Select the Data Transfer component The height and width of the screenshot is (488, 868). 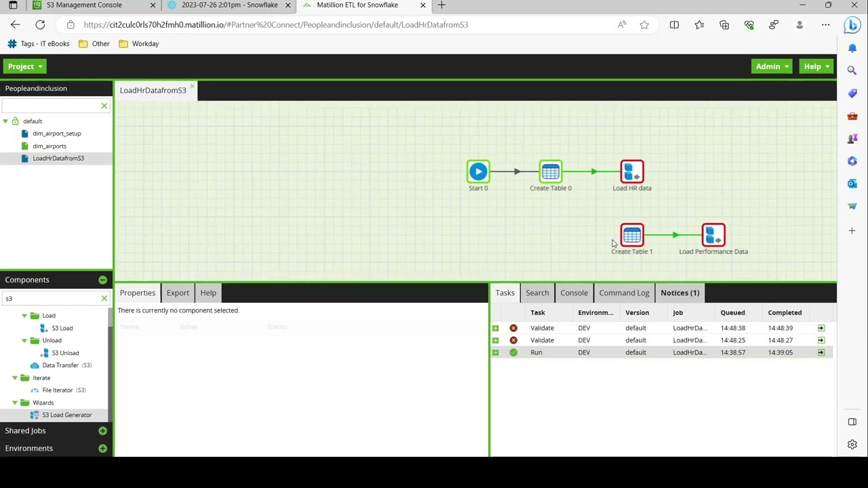coord(60,365)
